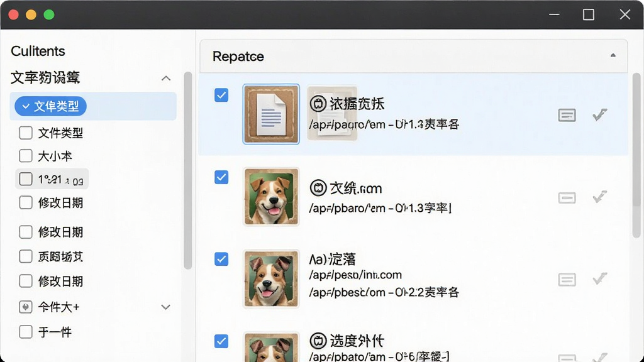
Task: Click the green traffic light button
Action: pyautogui.click(x=49, y=15)
